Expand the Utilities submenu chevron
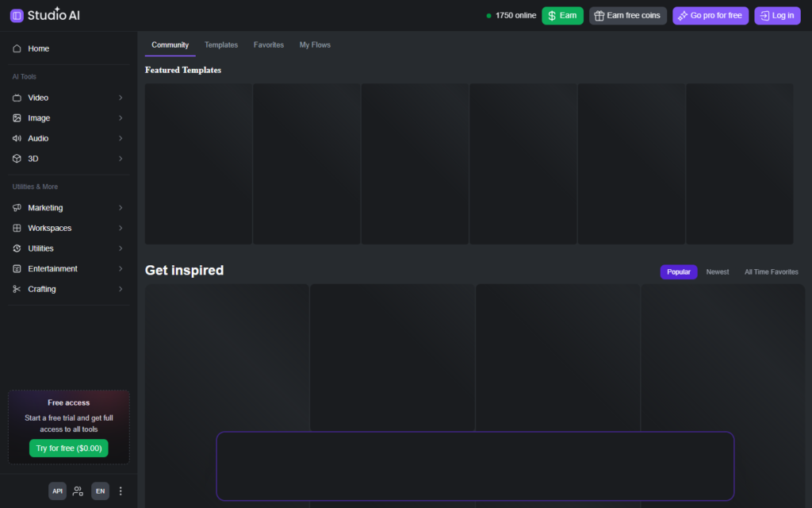This screenshot has width=812, height=508. pos(121,248)
